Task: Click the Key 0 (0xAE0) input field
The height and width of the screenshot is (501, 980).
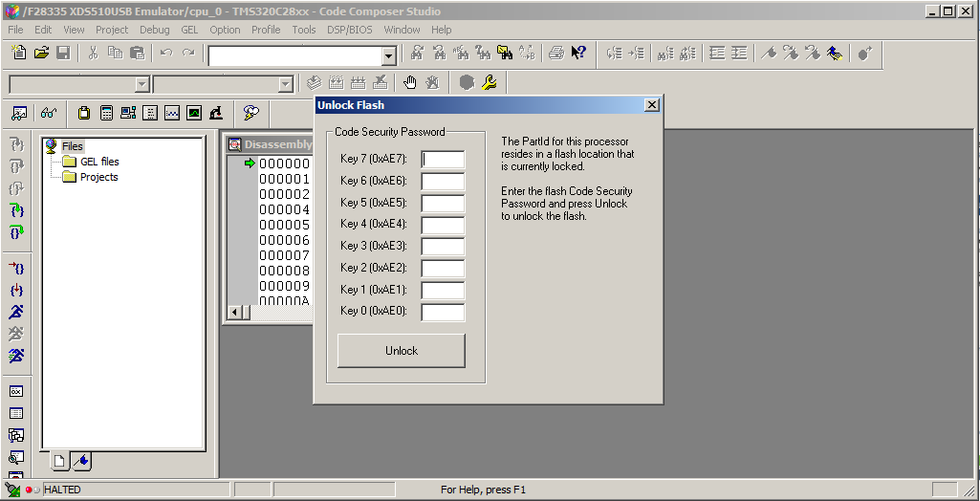Action: pyautogui.click(x=443, y=312)
